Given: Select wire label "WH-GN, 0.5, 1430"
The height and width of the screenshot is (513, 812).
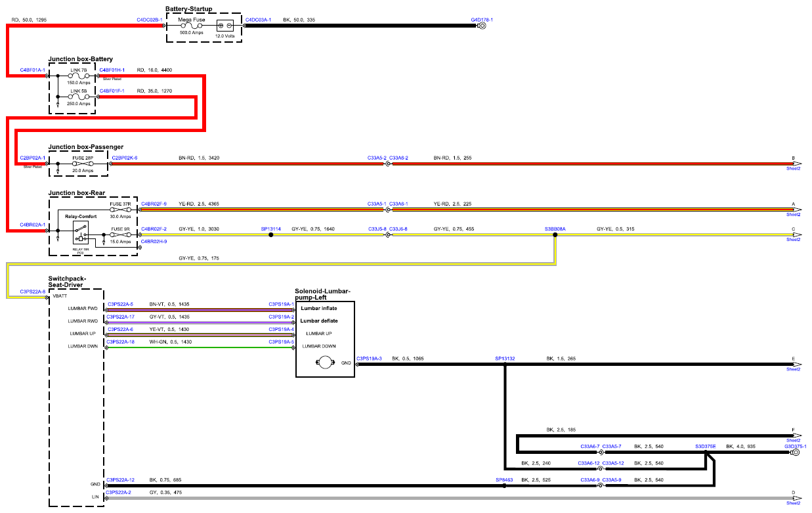Looking at the screenshot, I should (171, 342).
